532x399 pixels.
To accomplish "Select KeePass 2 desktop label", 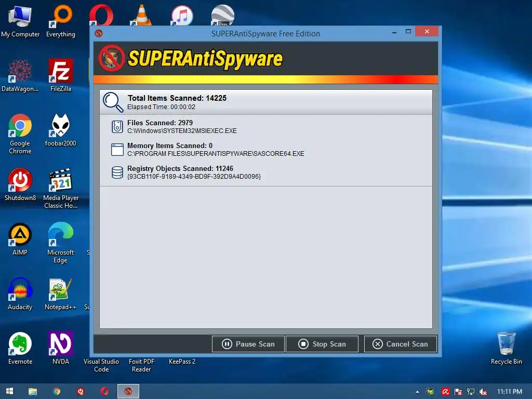I will pos(182,362).
